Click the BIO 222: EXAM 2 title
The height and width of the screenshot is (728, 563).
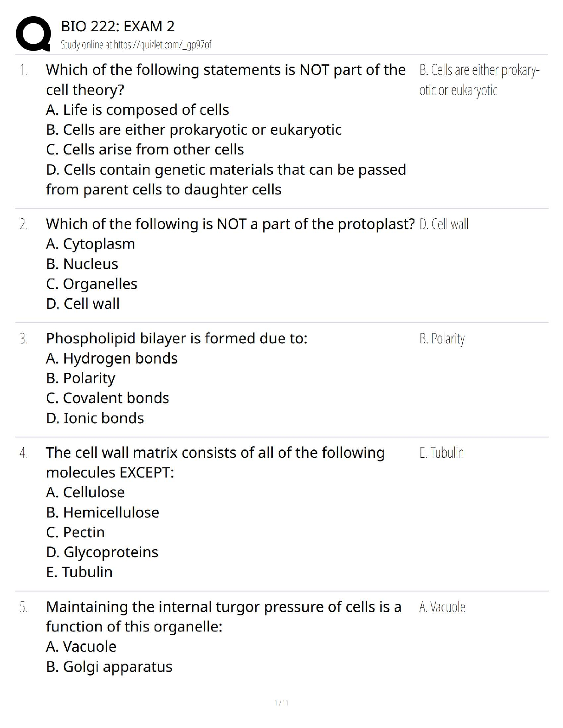point(118,26)
